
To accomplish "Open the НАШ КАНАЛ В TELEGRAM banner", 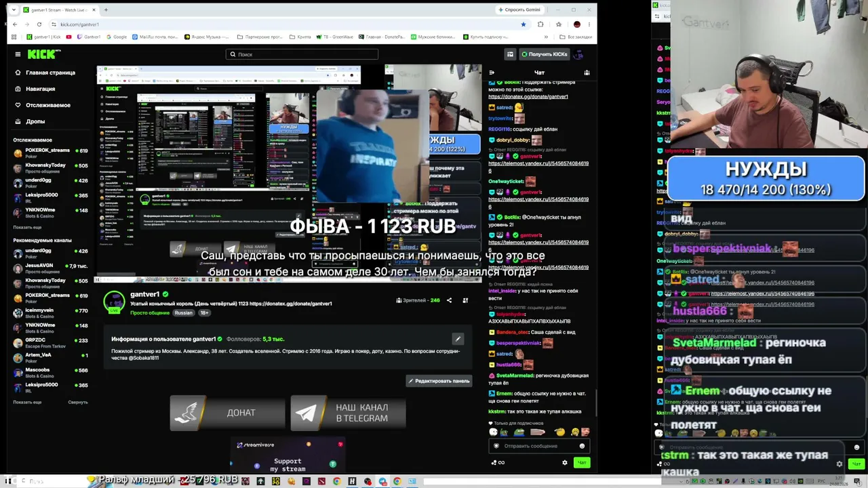I will (x=348, y=413).
